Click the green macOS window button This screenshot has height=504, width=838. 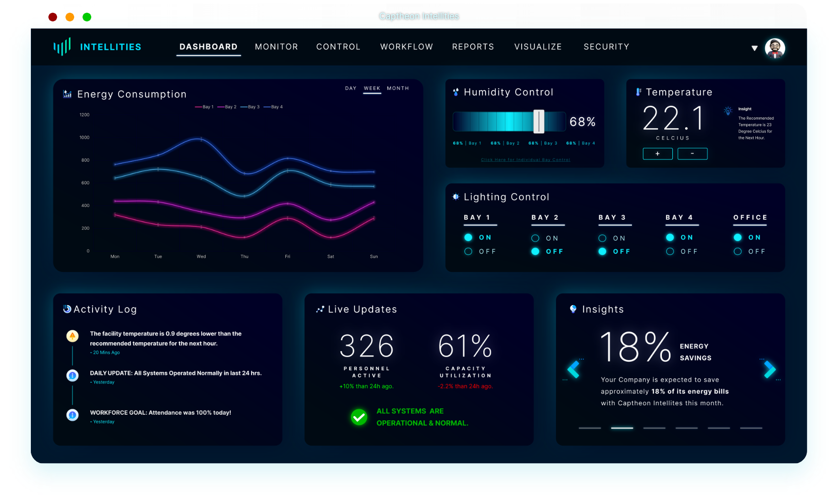[x=87, y=17]
